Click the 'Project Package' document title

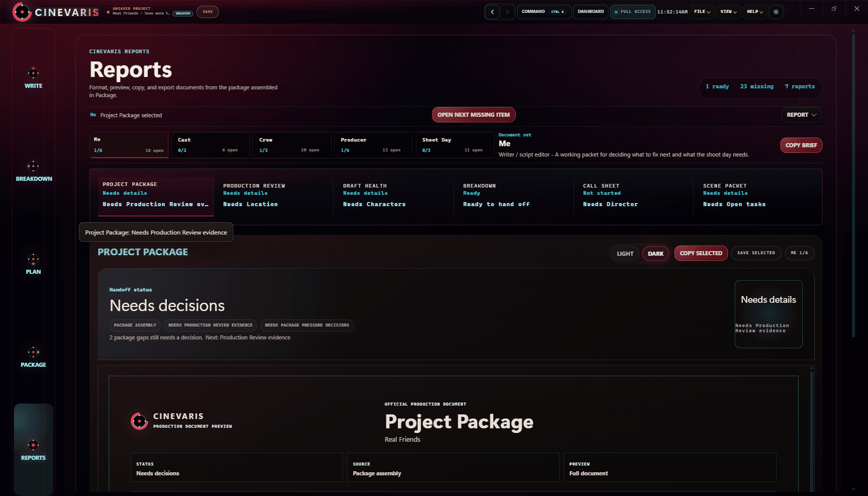459,422
